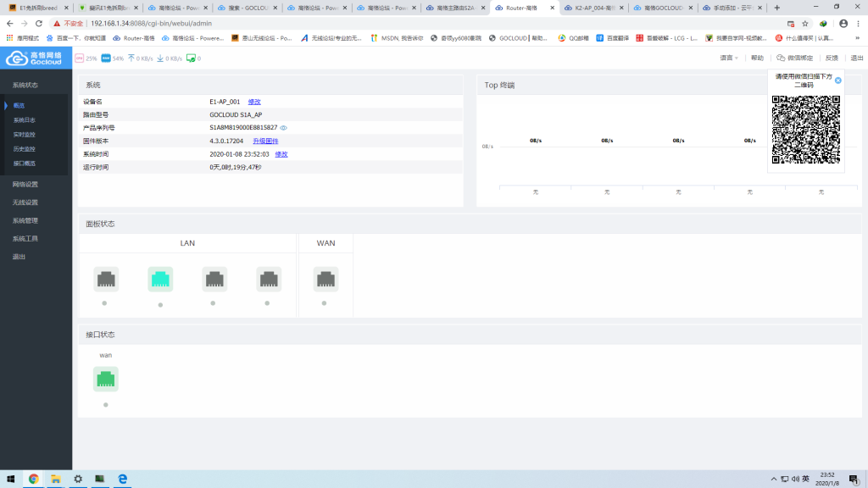Open 系统日志 in the sidebar

[x=25, y=119]
